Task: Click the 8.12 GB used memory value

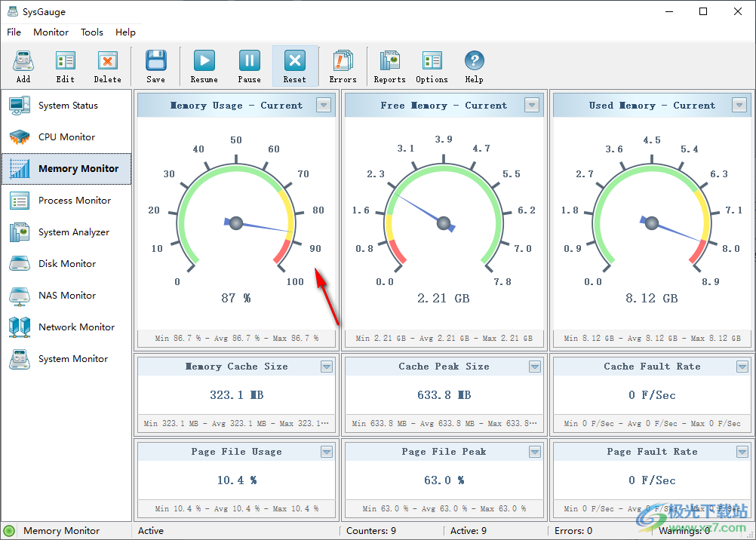Action: click(x=652, y=299)
